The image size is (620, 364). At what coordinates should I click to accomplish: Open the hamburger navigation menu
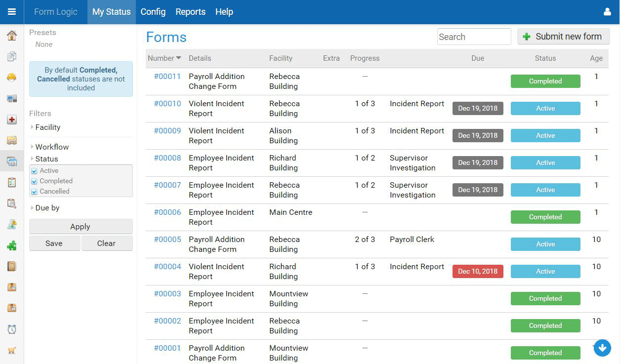click(x=11, y=12)
